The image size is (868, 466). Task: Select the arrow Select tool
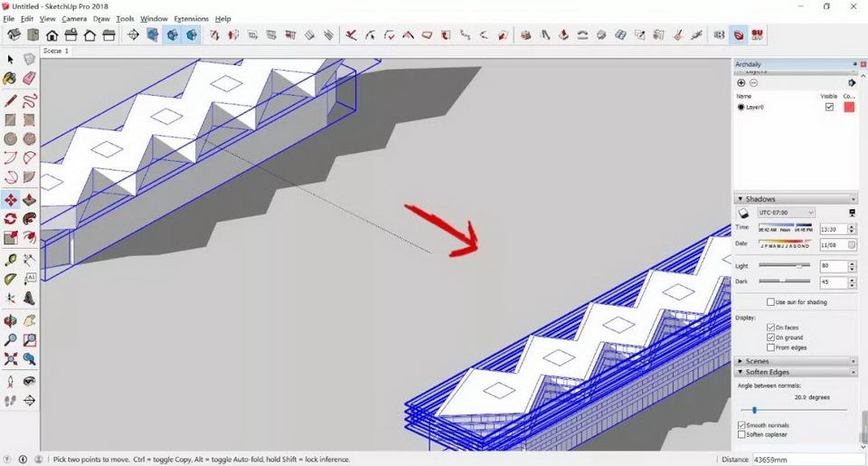(10, 60)
